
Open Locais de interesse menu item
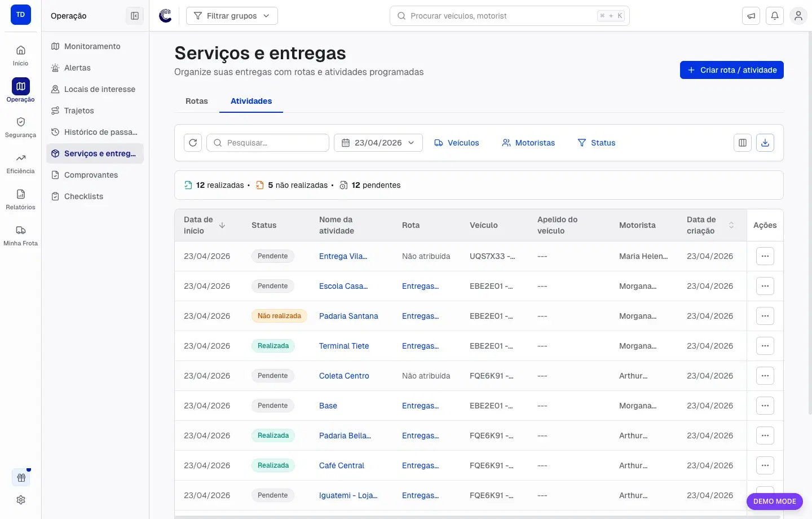pyautogui.click(x=95, y=89)
